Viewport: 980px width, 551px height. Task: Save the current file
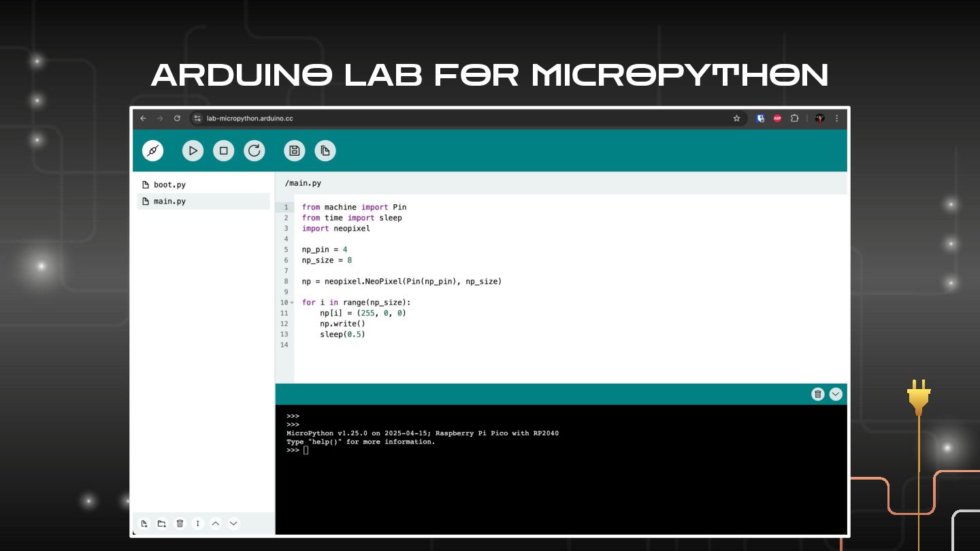click(x=295, y=151)
